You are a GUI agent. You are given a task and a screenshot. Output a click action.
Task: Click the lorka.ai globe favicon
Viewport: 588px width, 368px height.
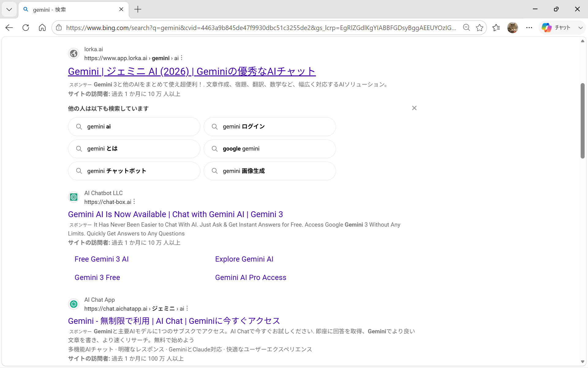73,54
